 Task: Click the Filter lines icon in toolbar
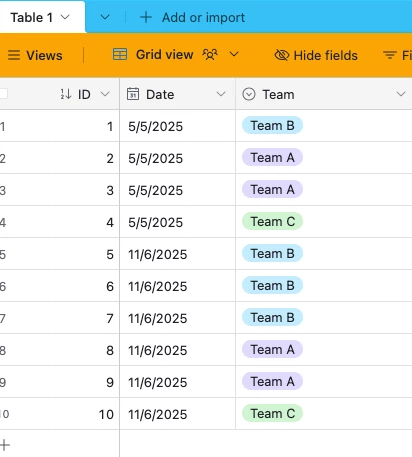(x=389, y=55)
